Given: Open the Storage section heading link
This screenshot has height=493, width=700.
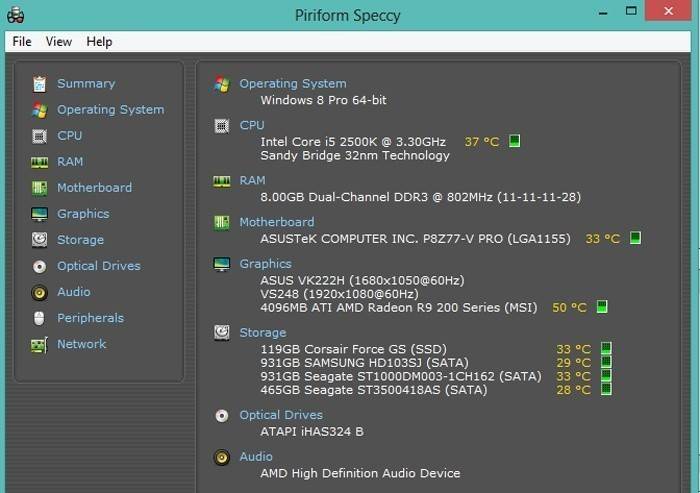Looking at the screenshot, I should click(262, 332).
